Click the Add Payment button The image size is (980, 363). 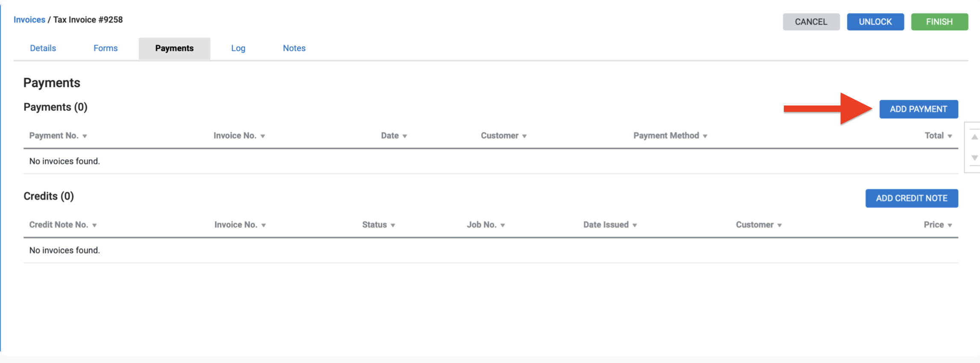coord(918,109)
